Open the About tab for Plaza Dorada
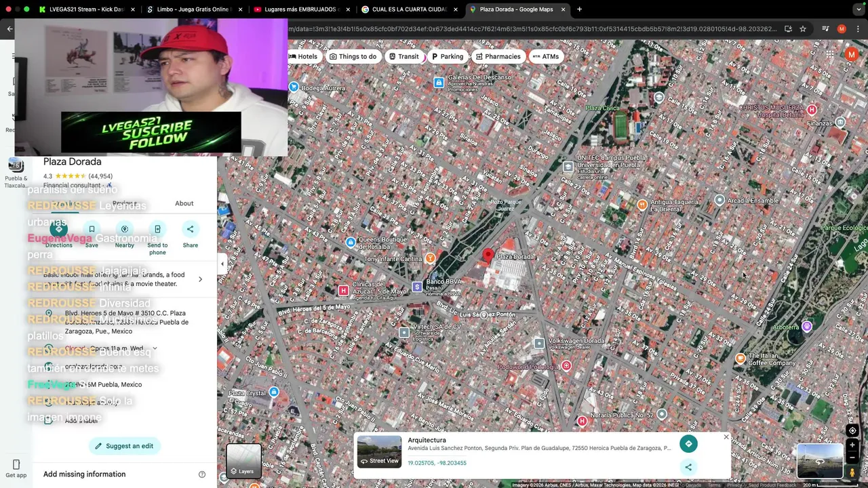 [184, 203]
